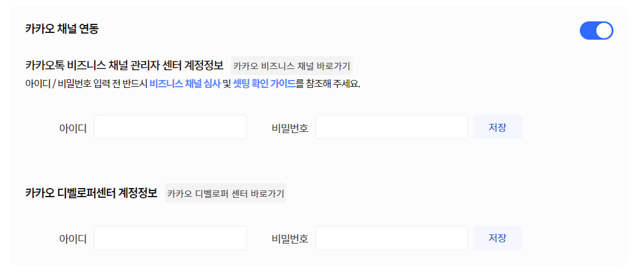
Task: Click the 아이디 label in business channel section
Action: tap(73, 128)
